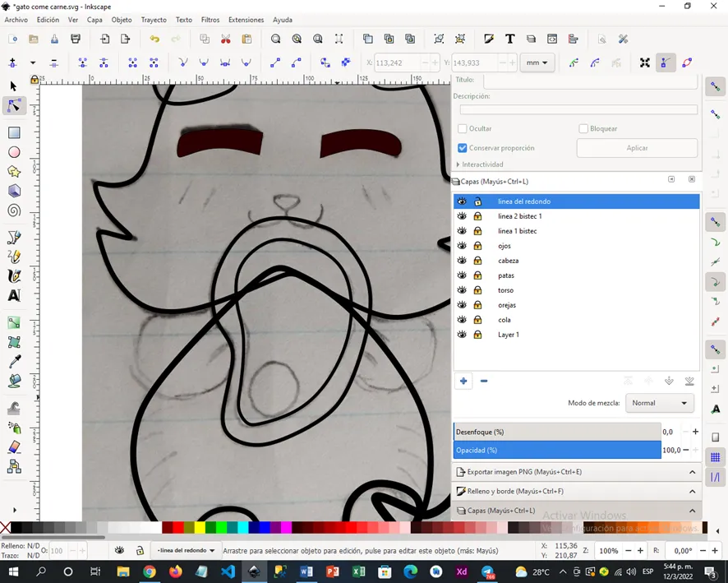Collapse the bottom Capas panel header
The width and height of the screenshot is (728, 583).
[576, 511]
